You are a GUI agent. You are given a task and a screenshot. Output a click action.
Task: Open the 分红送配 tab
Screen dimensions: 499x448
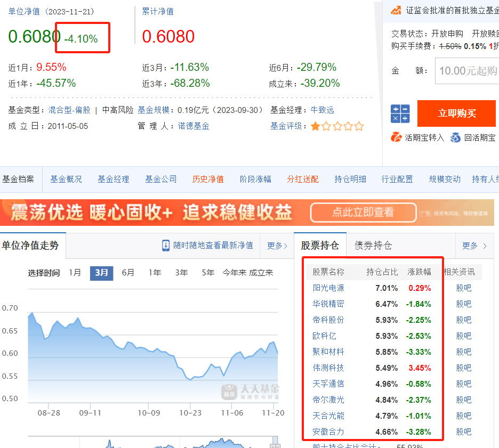pos(303,180)
